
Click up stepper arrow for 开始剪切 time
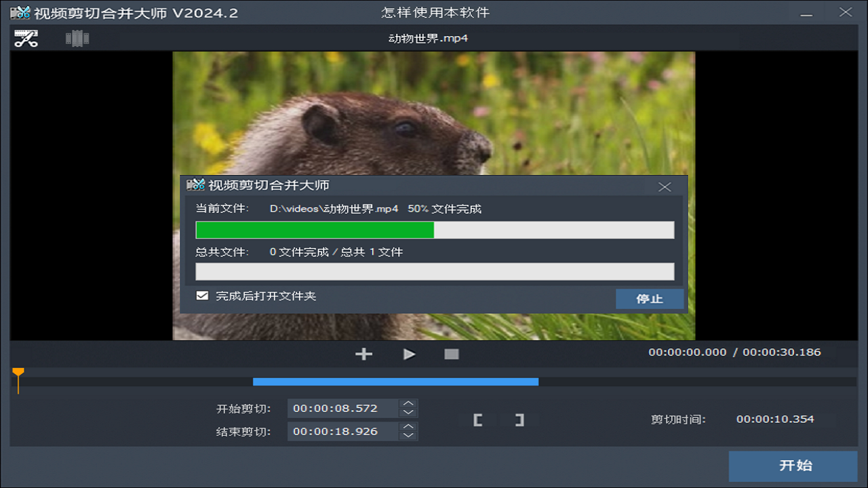pos(410,405)
